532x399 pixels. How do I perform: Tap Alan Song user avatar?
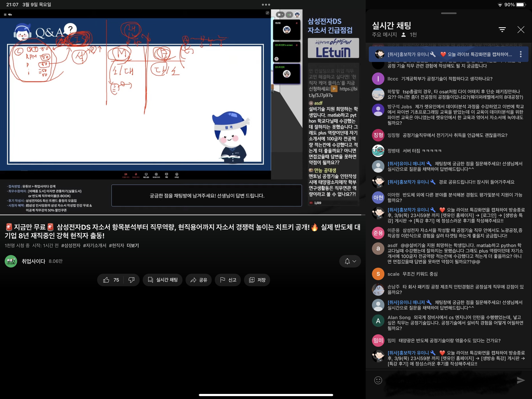(378, 320)
